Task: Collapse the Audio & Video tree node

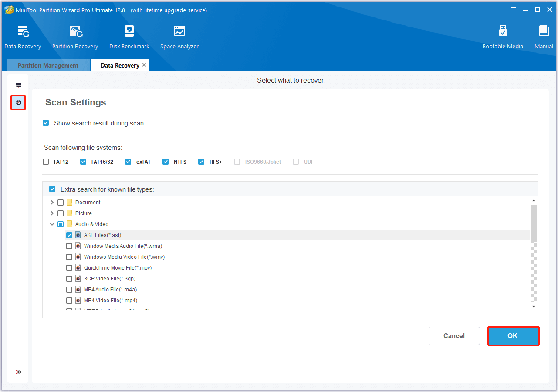Action: (52, 224)
